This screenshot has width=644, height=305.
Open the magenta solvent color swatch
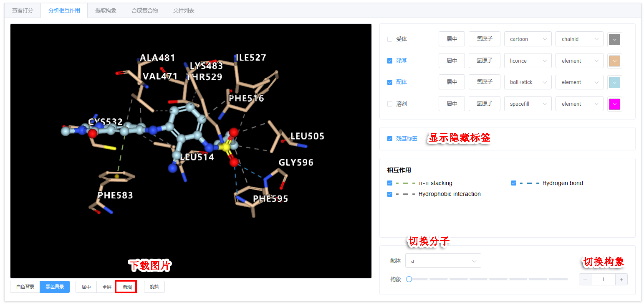tap(614, 104)
